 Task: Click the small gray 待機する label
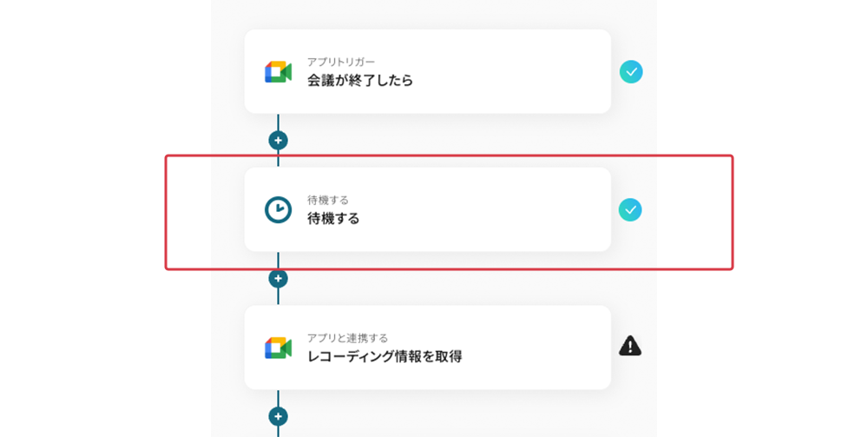(x=328, y=201)
